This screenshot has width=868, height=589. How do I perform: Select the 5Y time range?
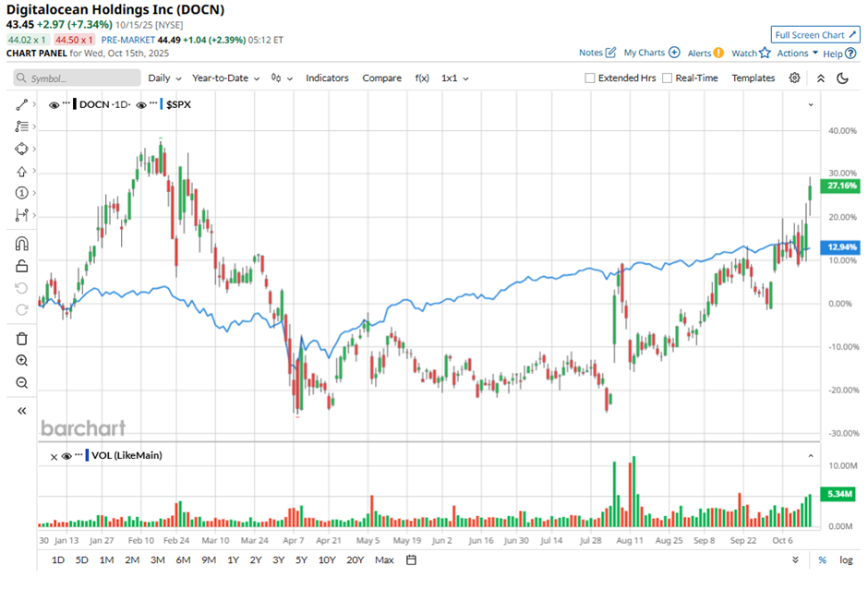coord(301,560)
